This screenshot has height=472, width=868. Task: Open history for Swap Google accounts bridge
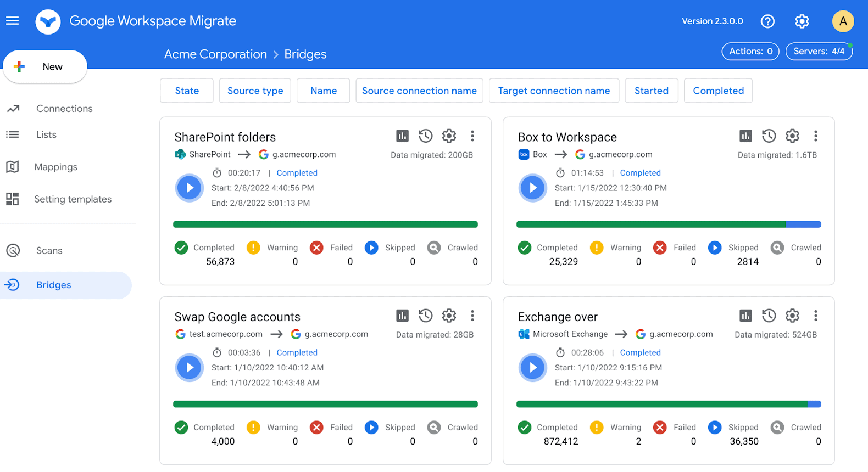tap(426, 316)
